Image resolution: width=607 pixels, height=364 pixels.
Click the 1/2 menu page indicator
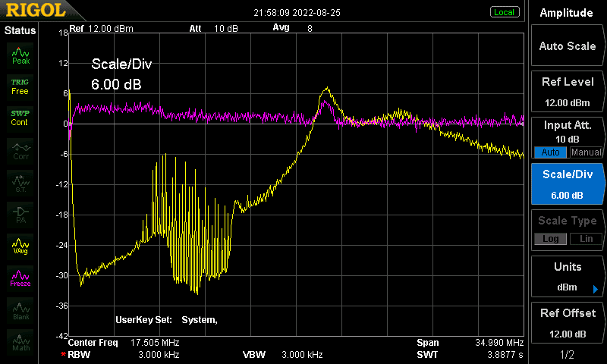point(567,354)
